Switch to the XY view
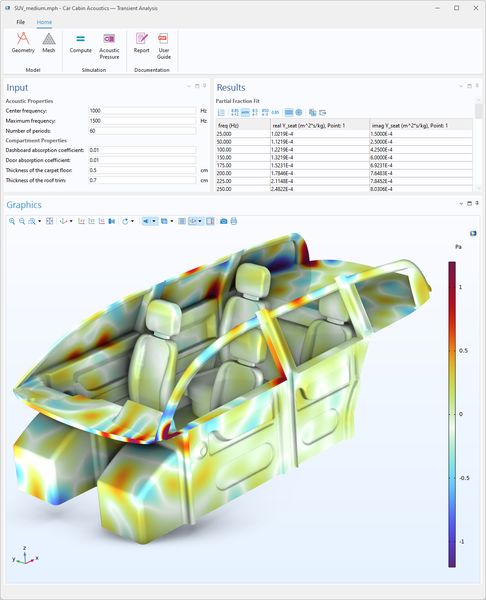The width and height of the screenshot is (486, 600). (81, 221)
